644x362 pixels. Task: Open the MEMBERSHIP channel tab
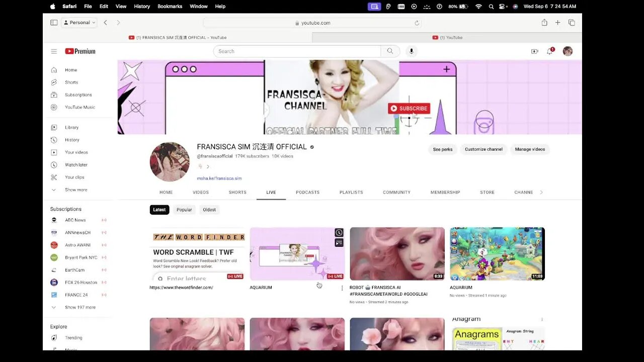pos(445,193)
